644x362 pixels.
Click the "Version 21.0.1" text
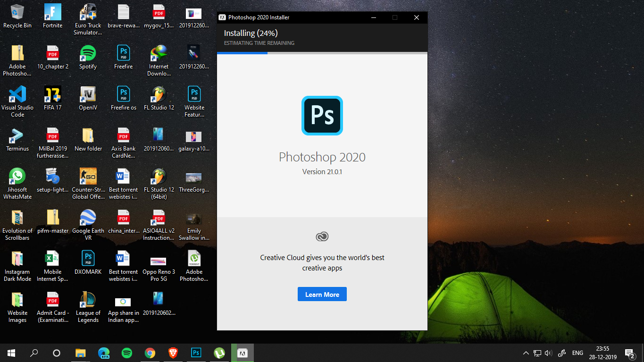click(x=322, y=172)
